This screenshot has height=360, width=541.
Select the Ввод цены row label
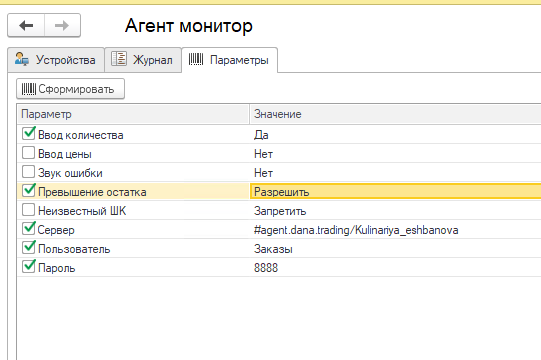65,154
